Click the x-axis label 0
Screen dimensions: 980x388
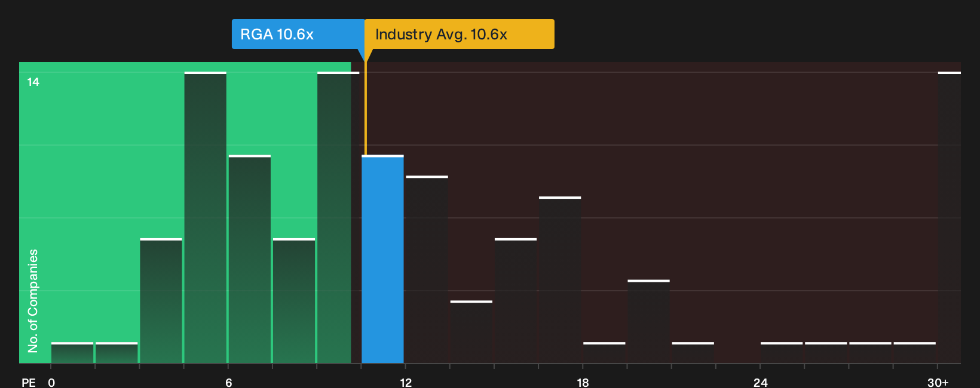(51, 383)
